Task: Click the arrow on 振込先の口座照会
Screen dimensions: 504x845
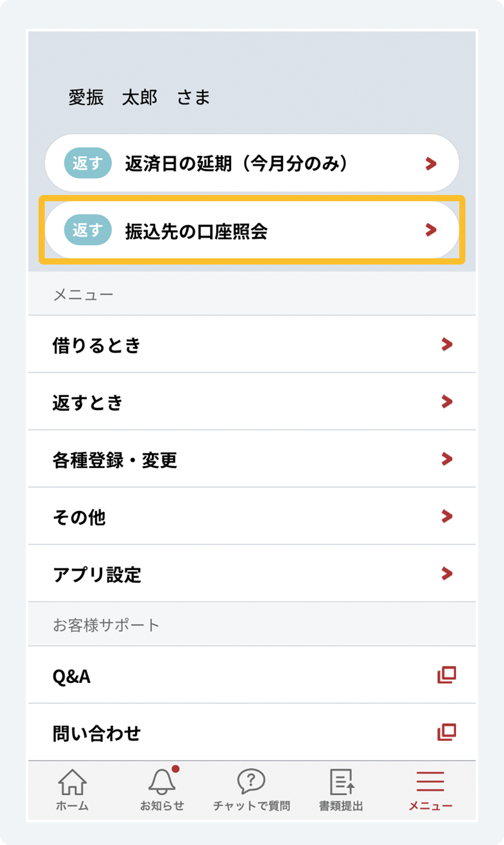Action: point(431,230)
